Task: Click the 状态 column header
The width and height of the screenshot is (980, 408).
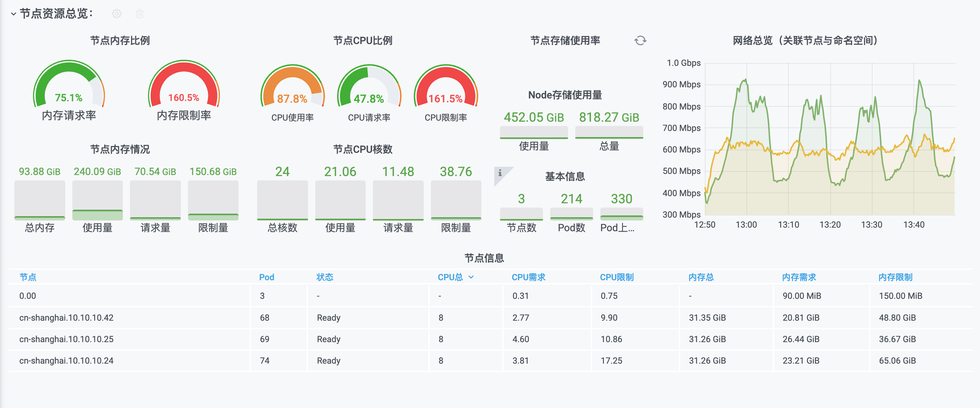Action: pos(325,277)
